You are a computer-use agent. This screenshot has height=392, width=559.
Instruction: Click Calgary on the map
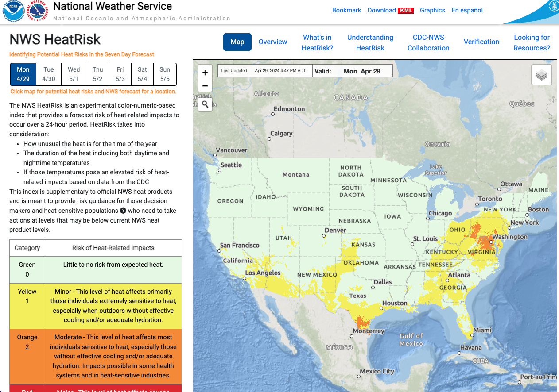coord(281,134)
